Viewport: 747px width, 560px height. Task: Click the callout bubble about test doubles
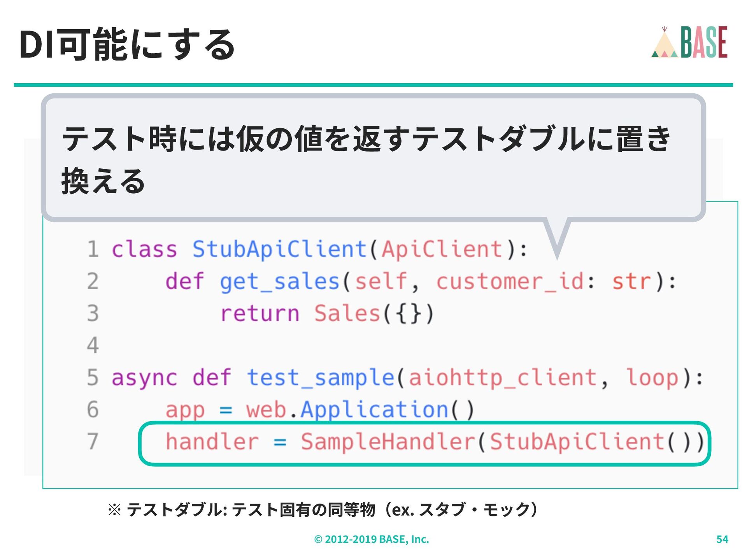point(366,159)
